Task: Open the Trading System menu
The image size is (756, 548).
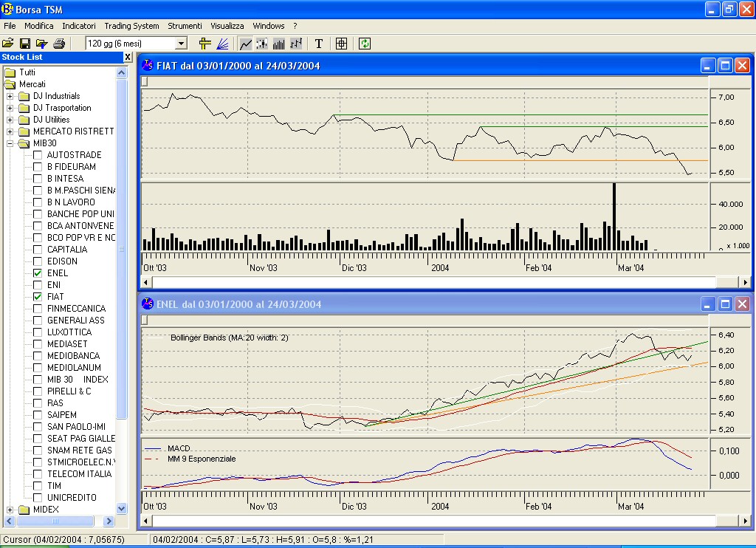Action: 131,26
